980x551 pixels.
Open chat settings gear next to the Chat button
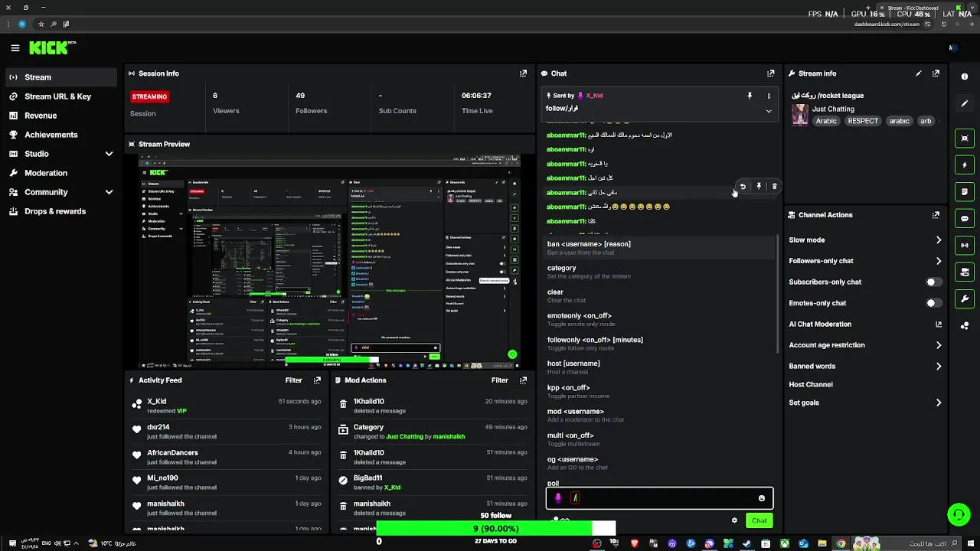(x=734, y=520)
